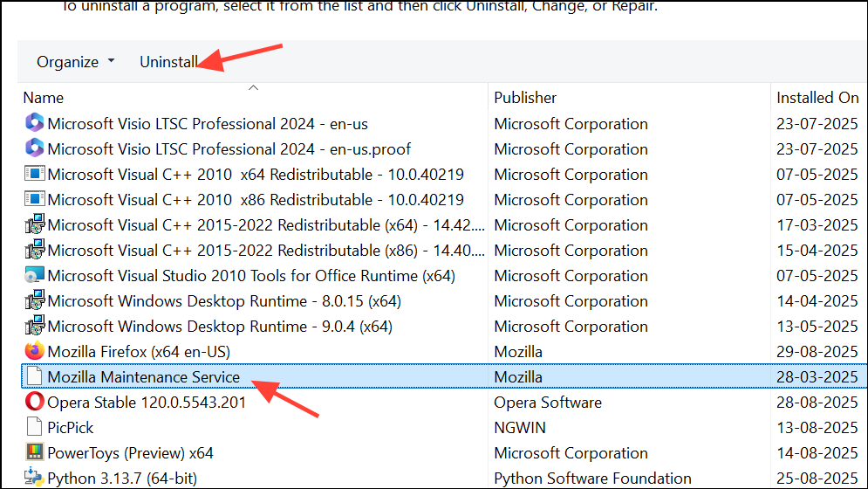The image size is (868, 489).
Task: Click Microsoft Visio en-us icon
Action: (34, 122)
